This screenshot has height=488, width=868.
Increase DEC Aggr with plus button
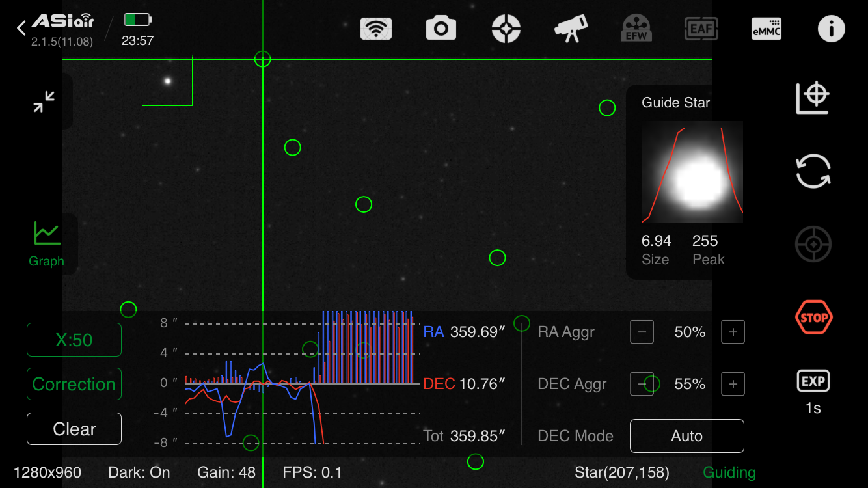click(x=733, y=384)
